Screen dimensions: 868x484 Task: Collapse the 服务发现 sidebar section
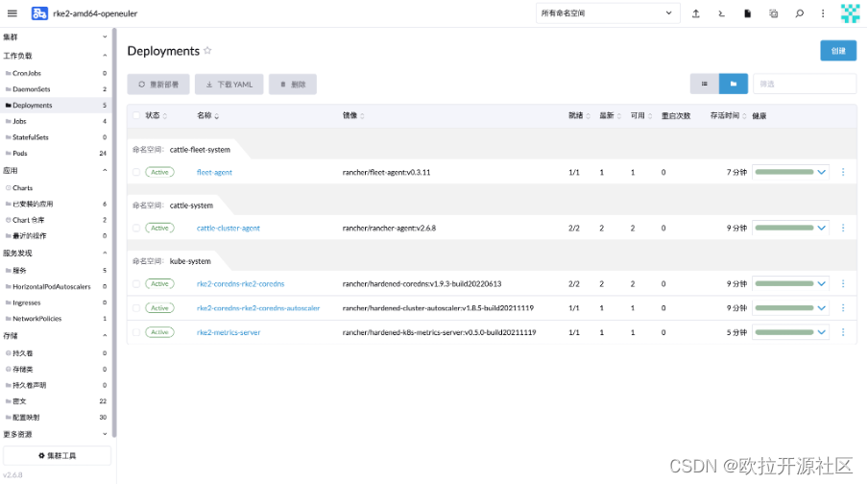[105, 254]
